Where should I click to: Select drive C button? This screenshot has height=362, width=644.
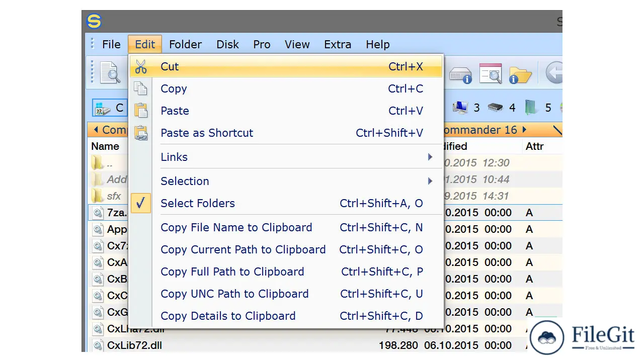(110, 108)
